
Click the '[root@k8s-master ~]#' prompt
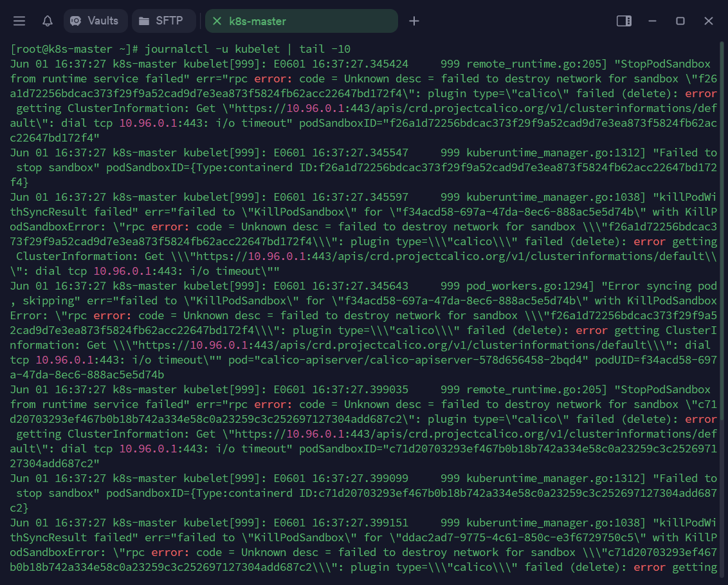click(x=75, y=50)
